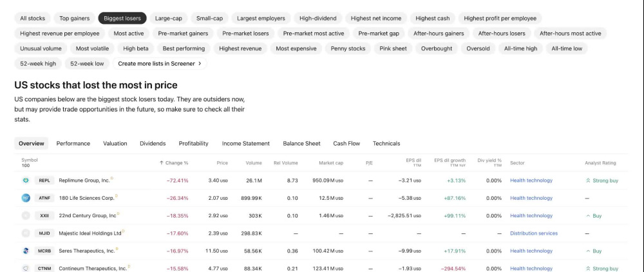This screenshot has height=272, width=644.
Task: Click the 950.09 M market cap value
Action: pyautogui.click(x=328, y=180)
